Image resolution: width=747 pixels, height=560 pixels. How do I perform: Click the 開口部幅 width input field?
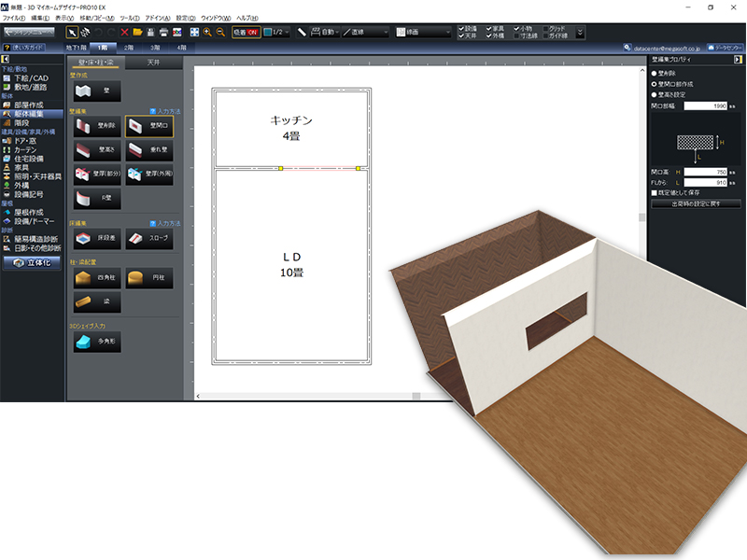coord(706,105)
